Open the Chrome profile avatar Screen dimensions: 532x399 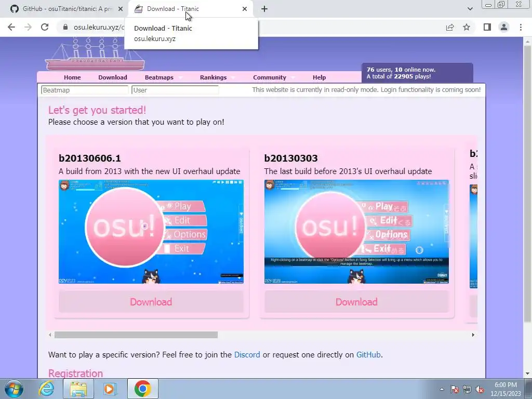[x=504, y=27]
